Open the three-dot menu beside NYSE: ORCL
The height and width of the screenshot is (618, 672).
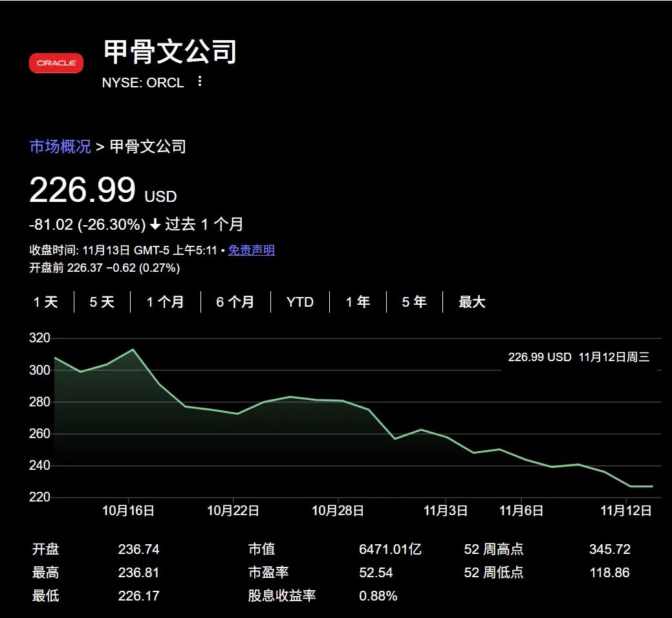199,82
